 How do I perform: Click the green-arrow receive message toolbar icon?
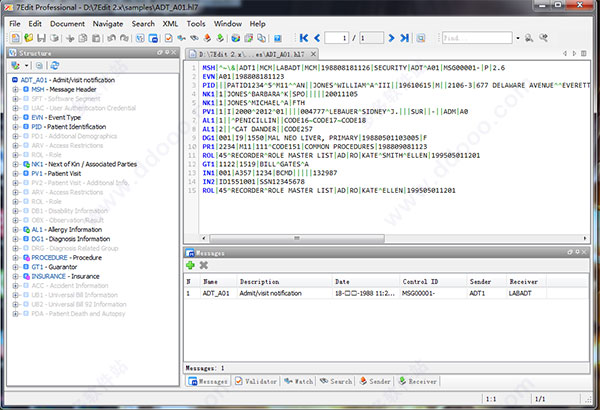coord(220,38)
